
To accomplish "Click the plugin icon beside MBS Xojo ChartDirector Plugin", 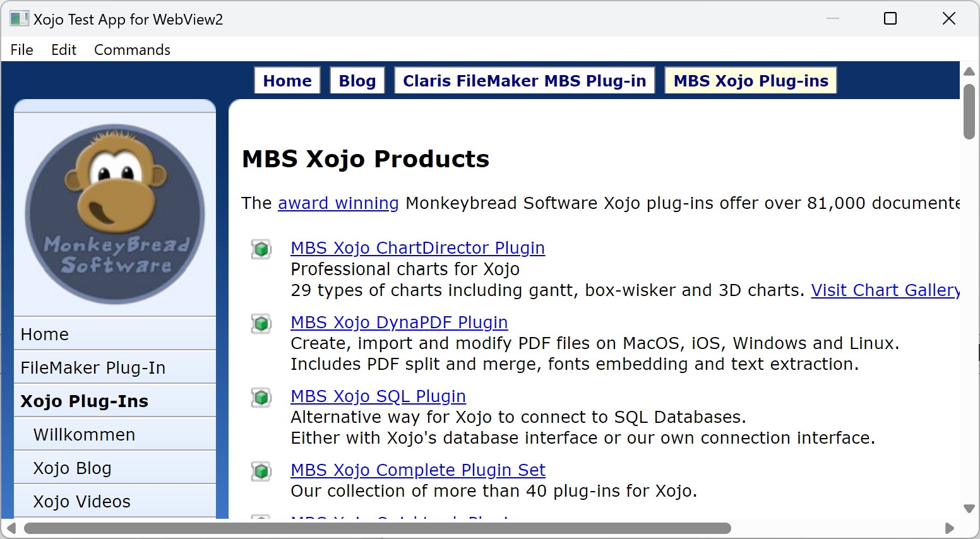I will click(261, 249).
